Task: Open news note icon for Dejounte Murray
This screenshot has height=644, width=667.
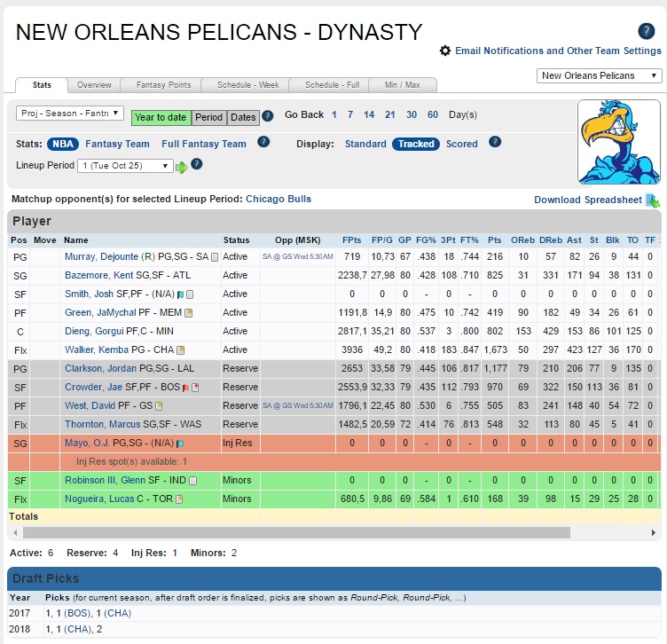Action: [215, 257]
